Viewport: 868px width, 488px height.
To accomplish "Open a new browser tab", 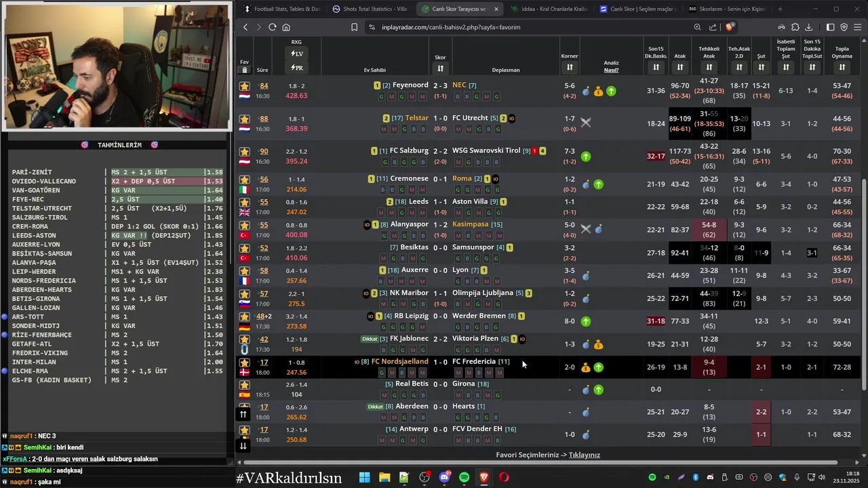I will tap(780, 9).
